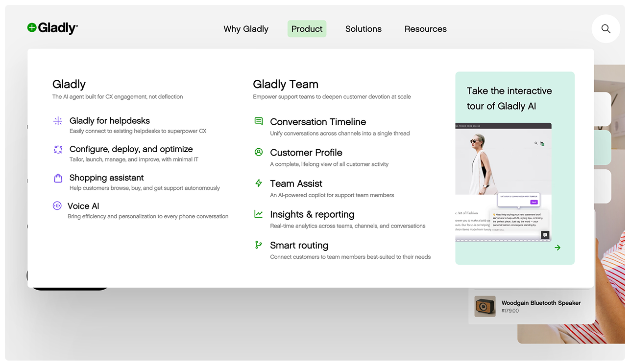
Task: Click the Gladly logo
Action: pos(52,28)
